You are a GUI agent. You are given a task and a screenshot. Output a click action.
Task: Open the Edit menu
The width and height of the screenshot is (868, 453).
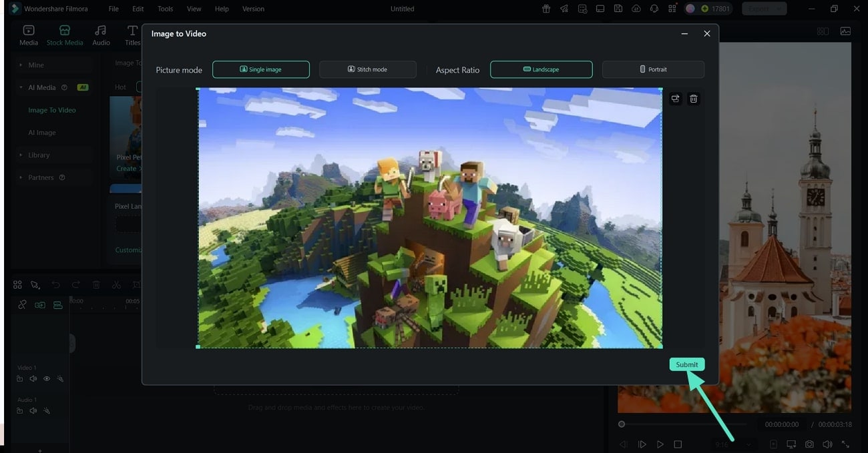[x=138, y=9]
